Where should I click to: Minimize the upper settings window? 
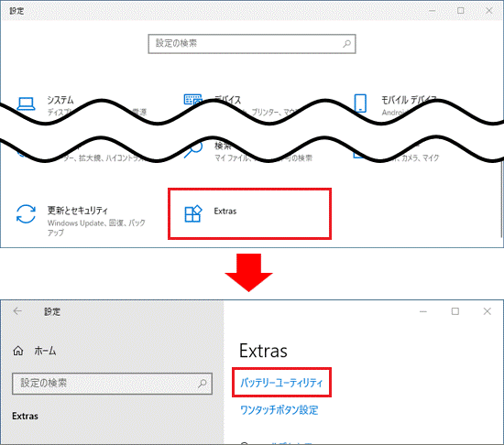click(432, 11)
